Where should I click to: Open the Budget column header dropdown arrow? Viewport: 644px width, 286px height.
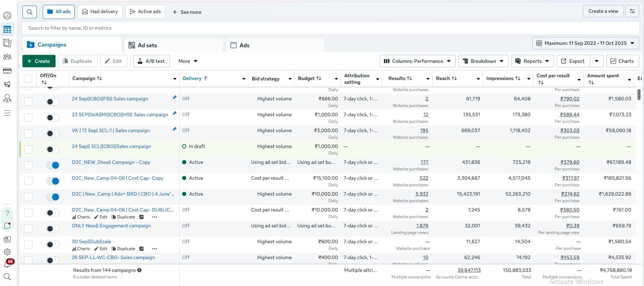coord(336,79)
